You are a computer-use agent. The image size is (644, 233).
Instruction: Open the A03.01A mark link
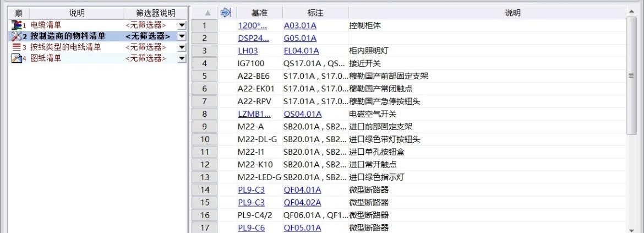click(x=300, y=25)
